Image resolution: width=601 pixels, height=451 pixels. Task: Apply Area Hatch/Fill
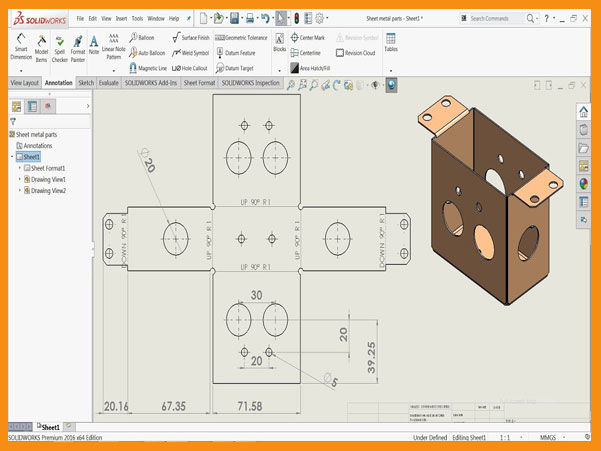pos(310,68)
